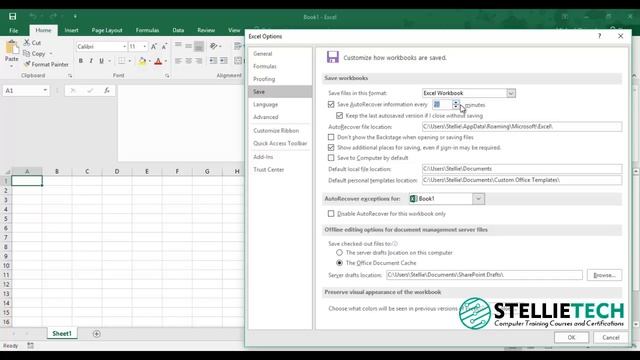Screen dimensions: 640x360
Task: Apply fill color with the paint bucket
Action: [142, 61]
